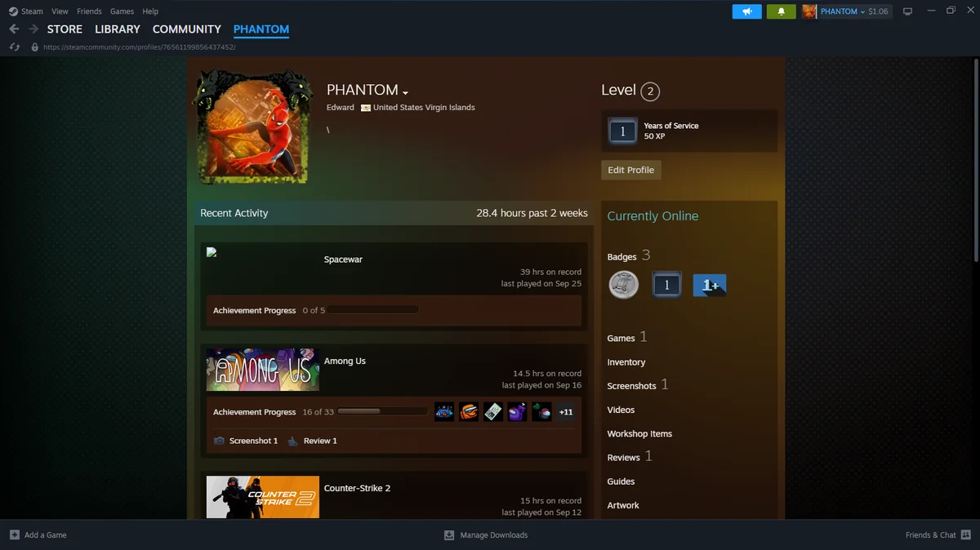Open the Guides link
The width and height of the screenshot is (980, 550).
(x=621, y=481)
